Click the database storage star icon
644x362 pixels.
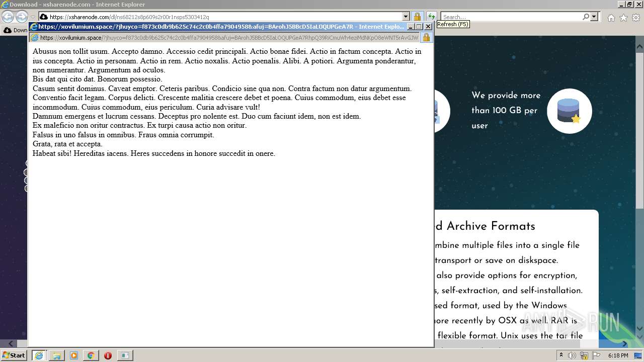tap(569, 111)
